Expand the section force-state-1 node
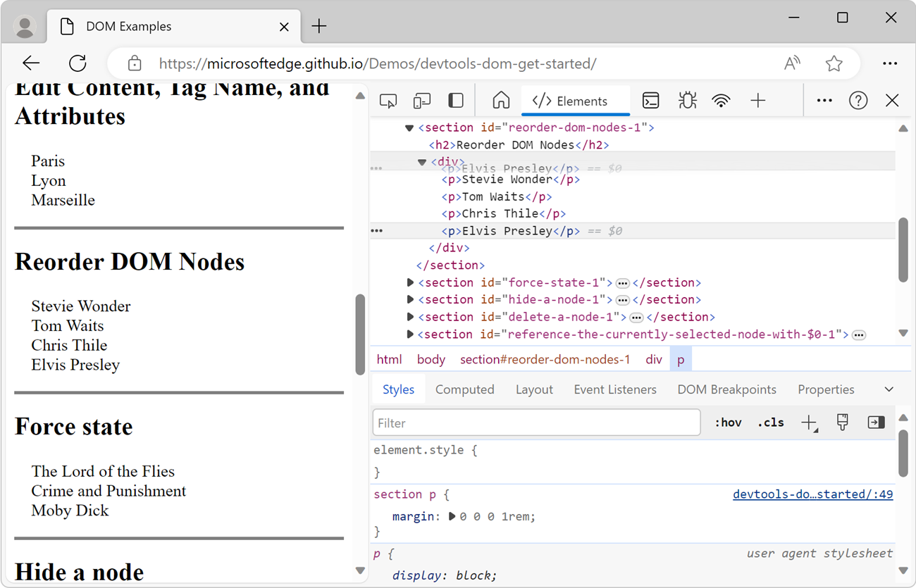The width and height of the screenshot is (916, 588). click(409, 282)
